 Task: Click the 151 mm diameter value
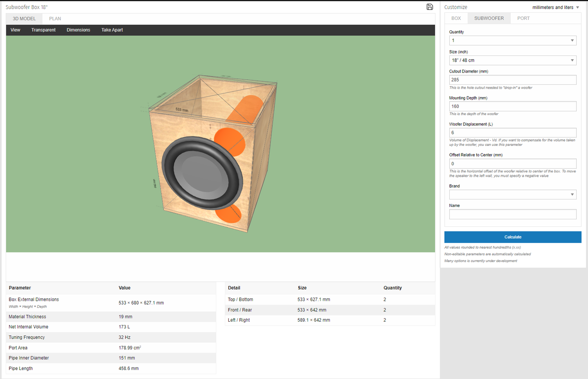[127, 358]
